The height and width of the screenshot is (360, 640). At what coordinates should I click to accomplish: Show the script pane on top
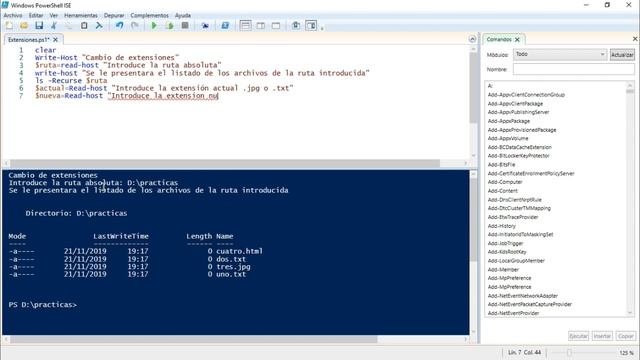click(245, 26)
